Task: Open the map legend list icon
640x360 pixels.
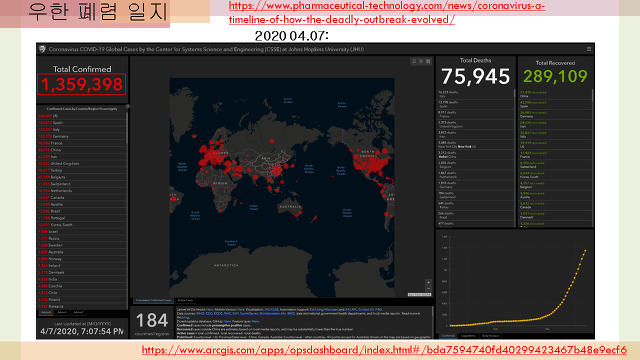Action: coord(421,61)
